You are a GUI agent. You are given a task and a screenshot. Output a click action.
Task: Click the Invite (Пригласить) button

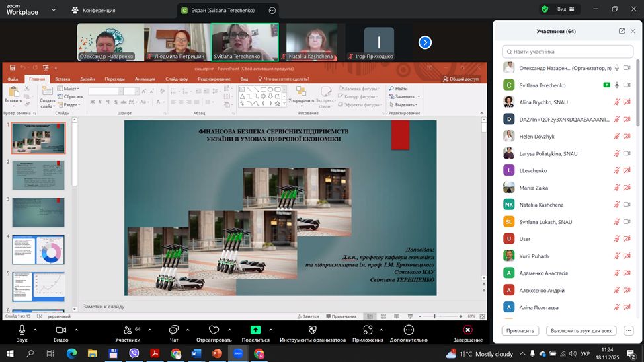[x=520, y=330]
